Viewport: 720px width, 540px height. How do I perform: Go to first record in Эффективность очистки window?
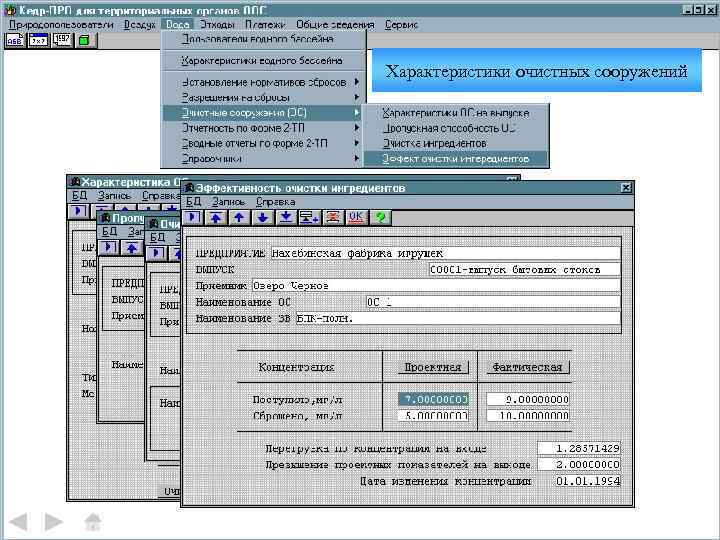tap(216, 217)
